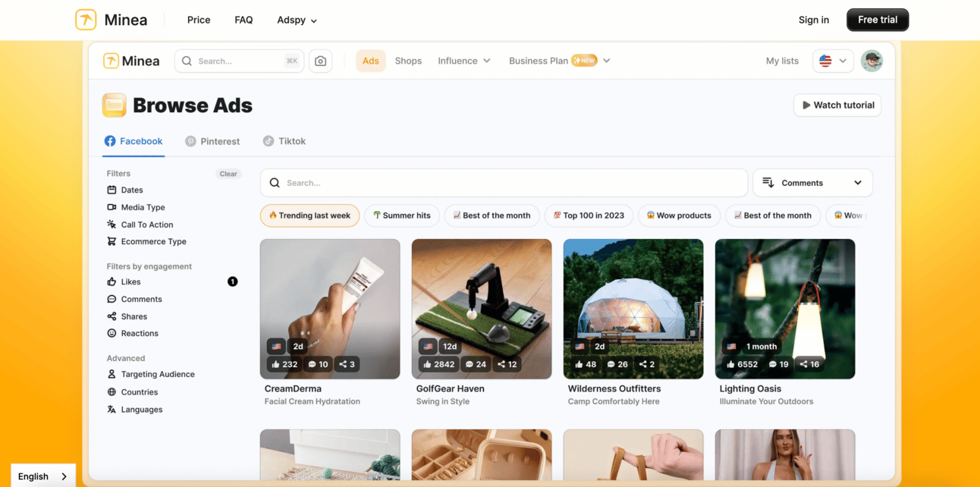
Task: Click the "12d" age label
Action: click(451, 347)
